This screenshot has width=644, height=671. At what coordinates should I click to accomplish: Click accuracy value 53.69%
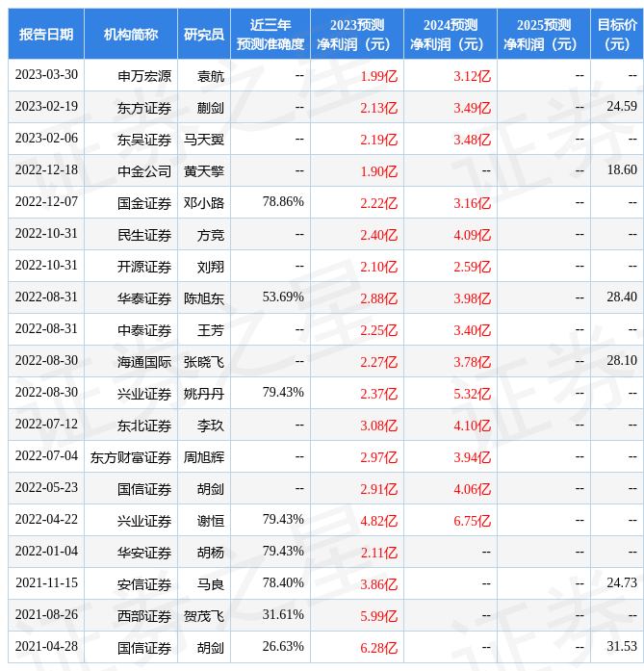283,297
